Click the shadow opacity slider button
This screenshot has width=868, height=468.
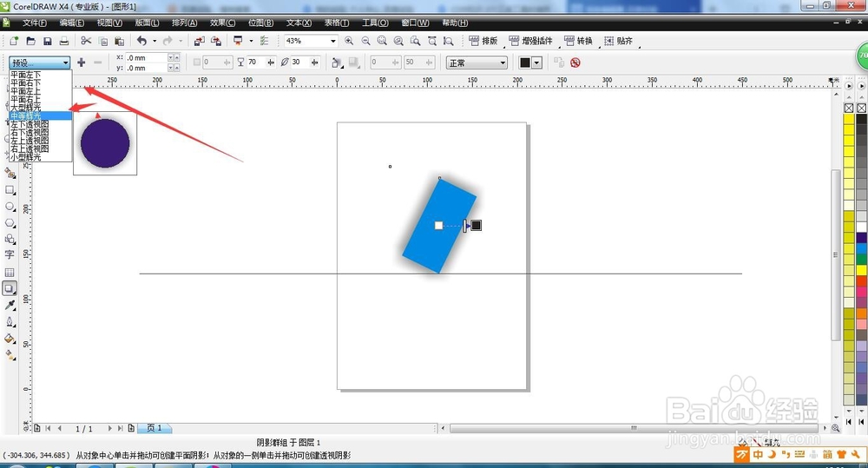pos(271,63)
